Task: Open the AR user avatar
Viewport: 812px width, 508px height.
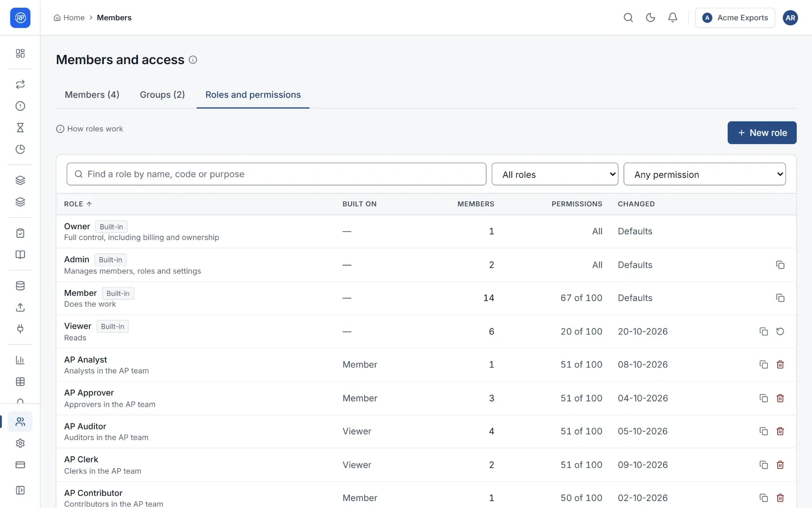Action: 790,18
